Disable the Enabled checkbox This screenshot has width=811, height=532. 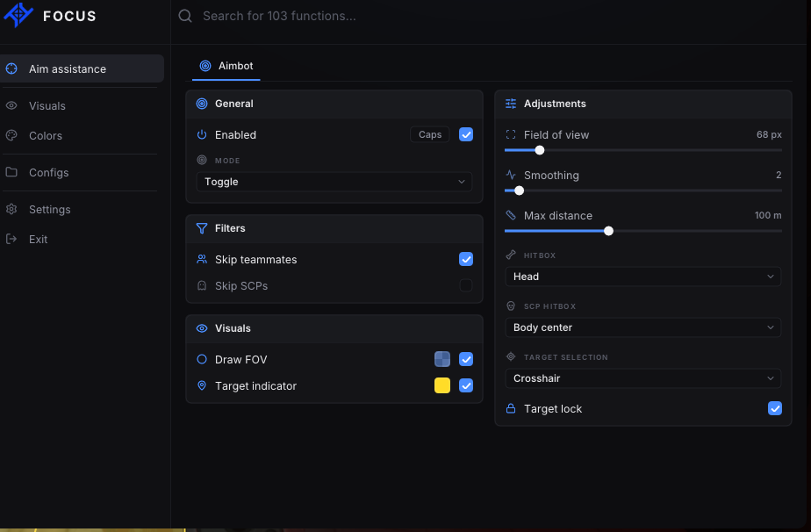coord(466,134)
